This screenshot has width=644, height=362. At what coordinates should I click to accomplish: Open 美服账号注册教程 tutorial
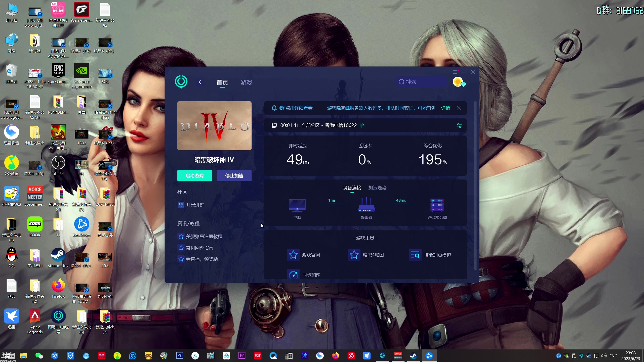tap(200, 237)
